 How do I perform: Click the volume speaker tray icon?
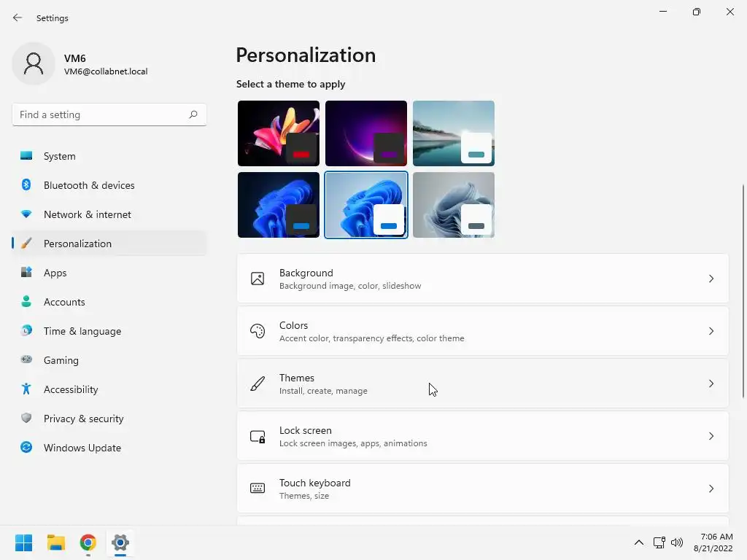tap(676, 542)
